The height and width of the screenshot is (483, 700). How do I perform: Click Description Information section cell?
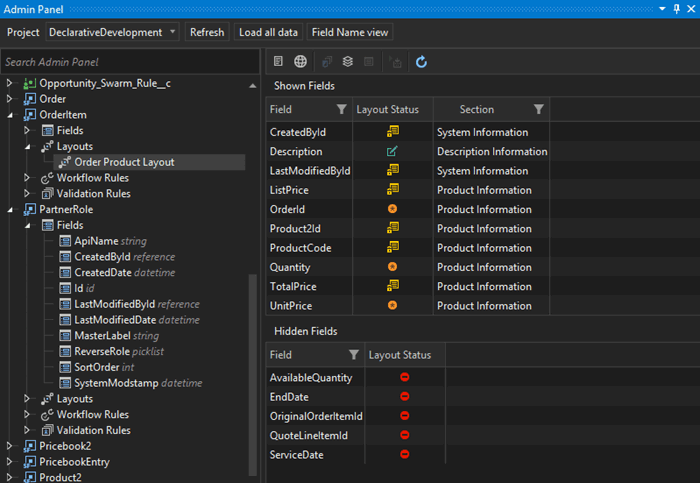click(492, 151)
